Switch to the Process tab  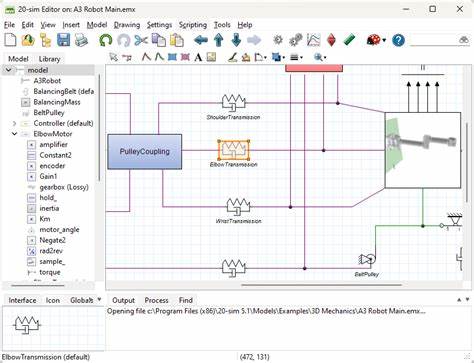[156, 300]
